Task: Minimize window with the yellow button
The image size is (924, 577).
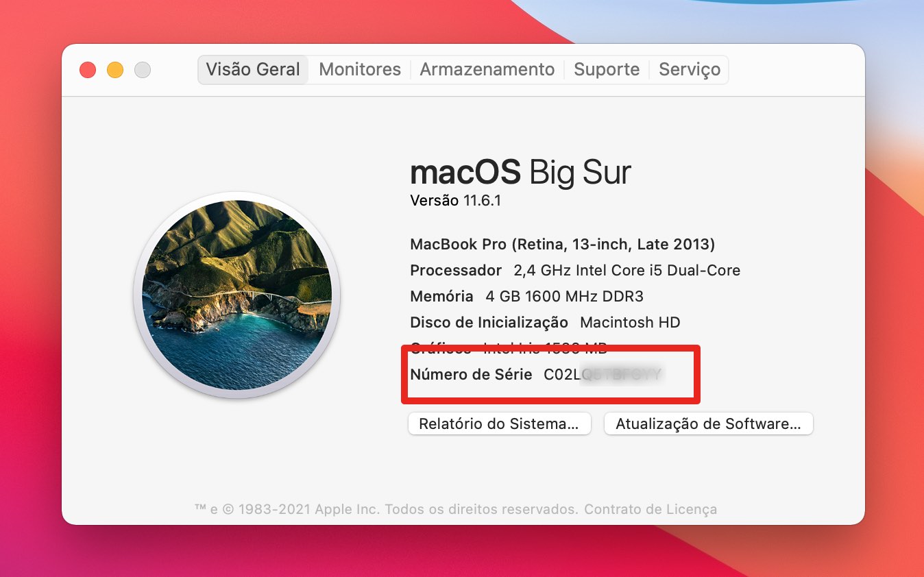Action: pos(115,70)
